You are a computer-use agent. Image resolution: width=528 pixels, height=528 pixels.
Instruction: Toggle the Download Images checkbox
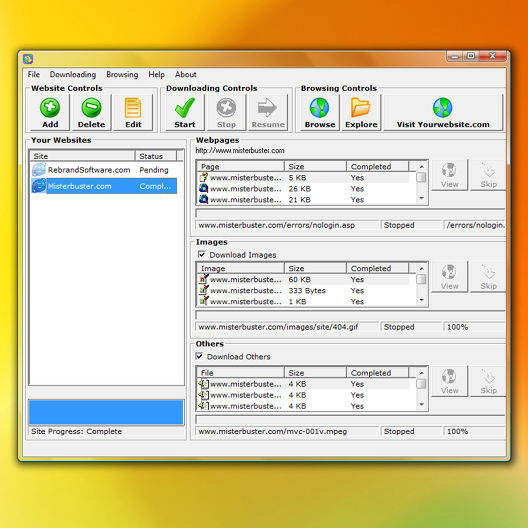coord(201,255)
